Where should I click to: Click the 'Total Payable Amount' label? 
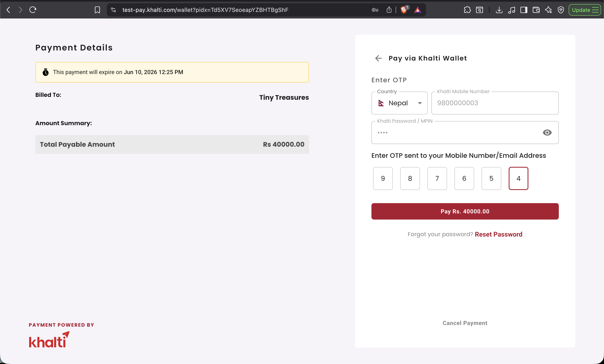pos(77,144)
